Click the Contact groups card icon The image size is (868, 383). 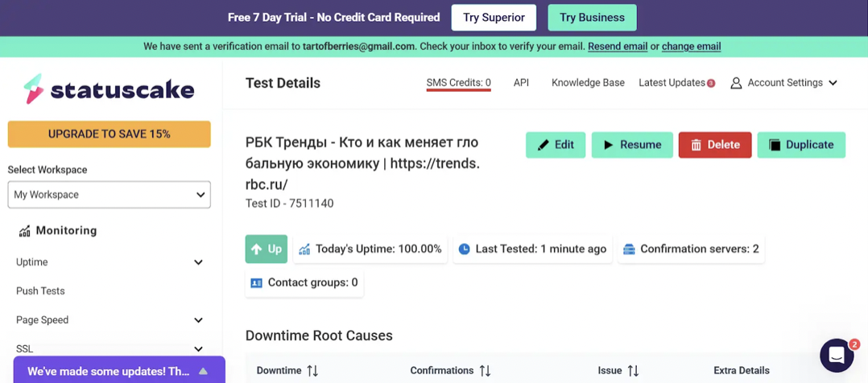coord(256,282)
